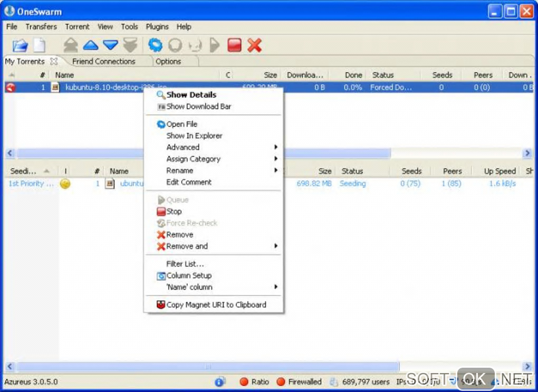Click the gray Move to Bottom toolbar icon

point(130,45)
